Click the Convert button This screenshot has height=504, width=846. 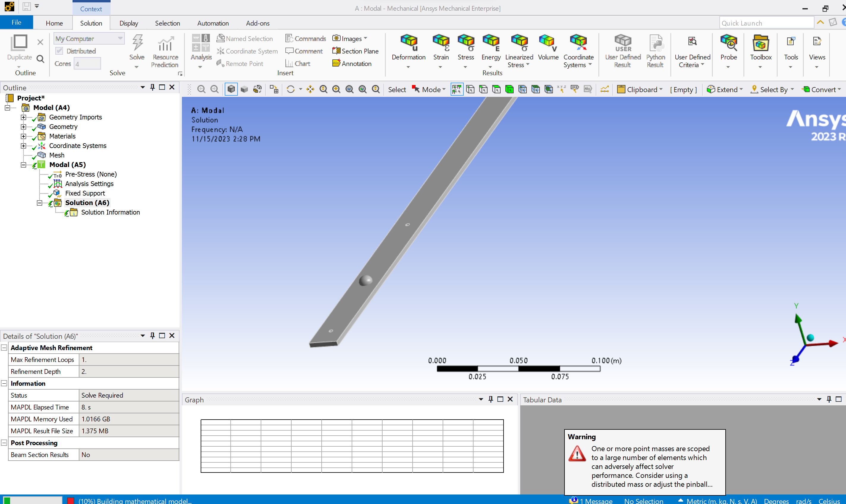pos(821,89)
